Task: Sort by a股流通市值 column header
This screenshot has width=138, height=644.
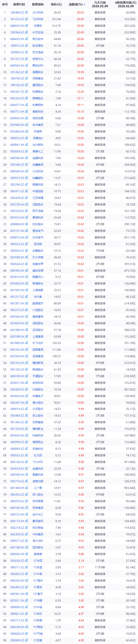Action: point(125,4)
